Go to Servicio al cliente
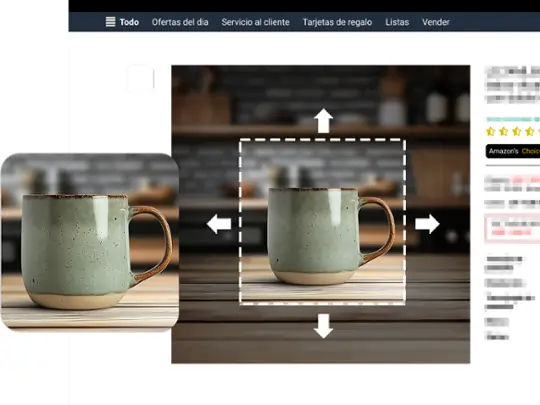Screen dimensions: 540x405 coord(255,22)
